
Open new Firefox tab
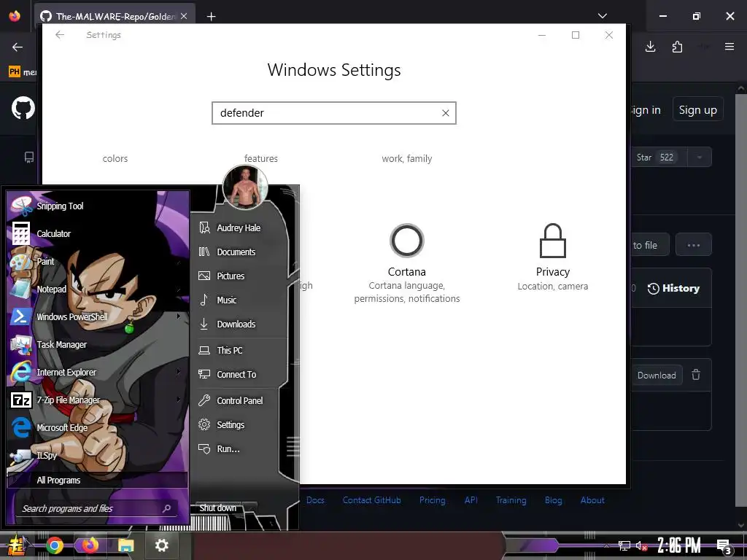point(211,17)
